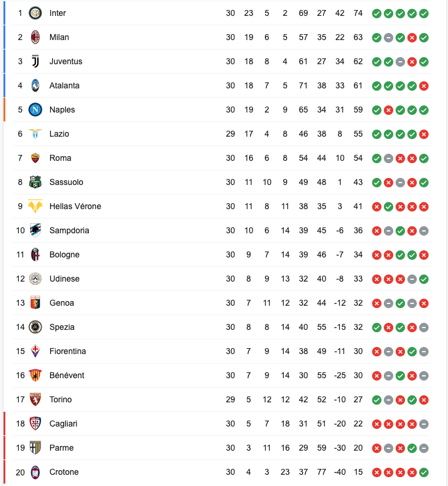The height and width of the screenshot is (486, 448).
Task: Open the Lazio team link
Action: [x=59, y=134]
